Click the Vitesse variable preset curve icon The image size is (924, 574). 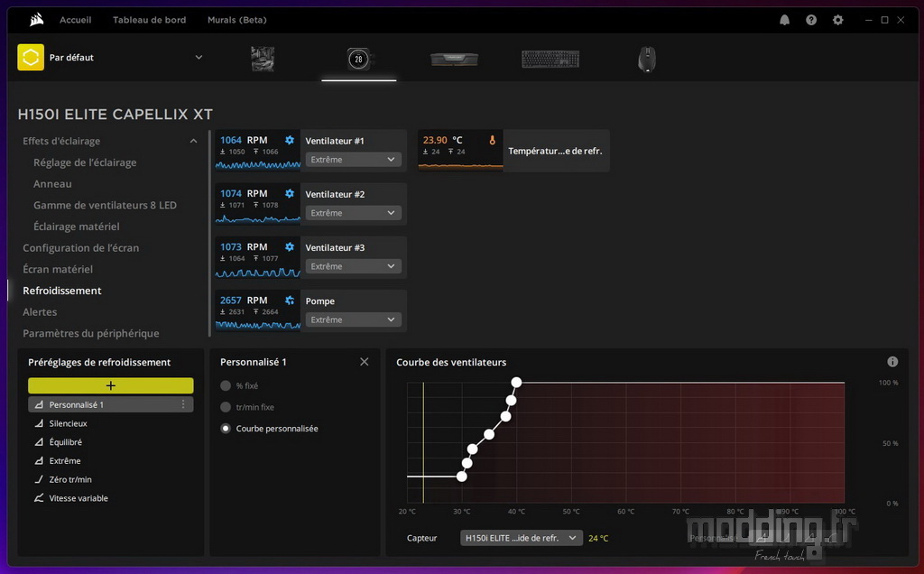tap(39, 498)
